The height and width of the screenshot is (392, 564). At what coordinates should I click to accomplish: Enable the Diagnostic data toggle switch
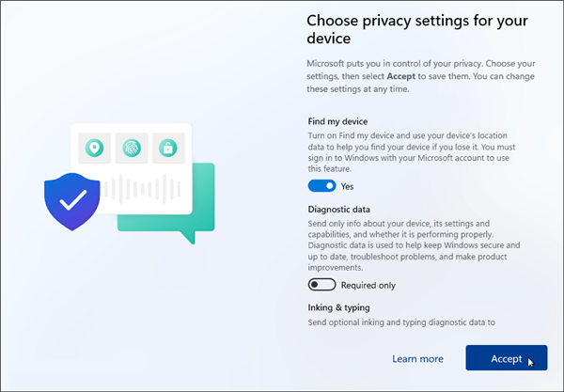coord(321,285)
